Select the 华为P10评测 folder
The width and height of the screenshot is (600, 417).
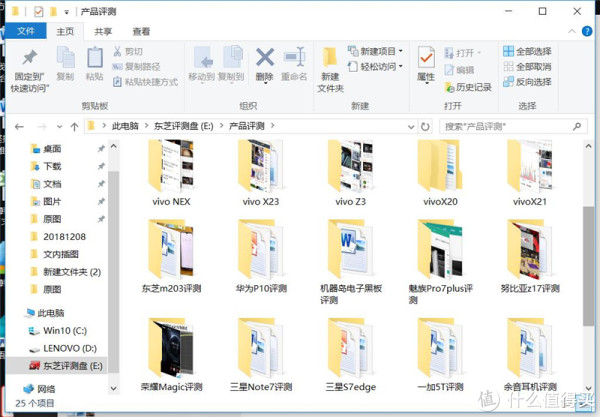(x=261, y=257)
